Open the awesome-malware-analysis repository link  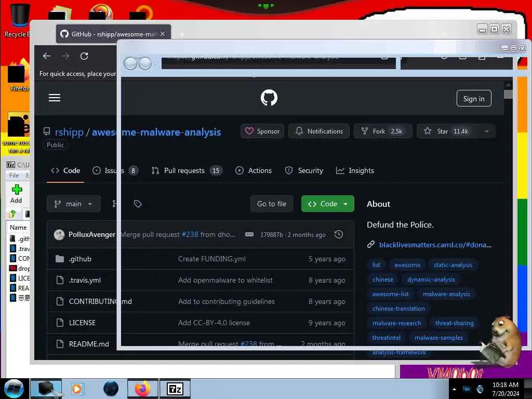pyautogui.click(x=156, y=132)
